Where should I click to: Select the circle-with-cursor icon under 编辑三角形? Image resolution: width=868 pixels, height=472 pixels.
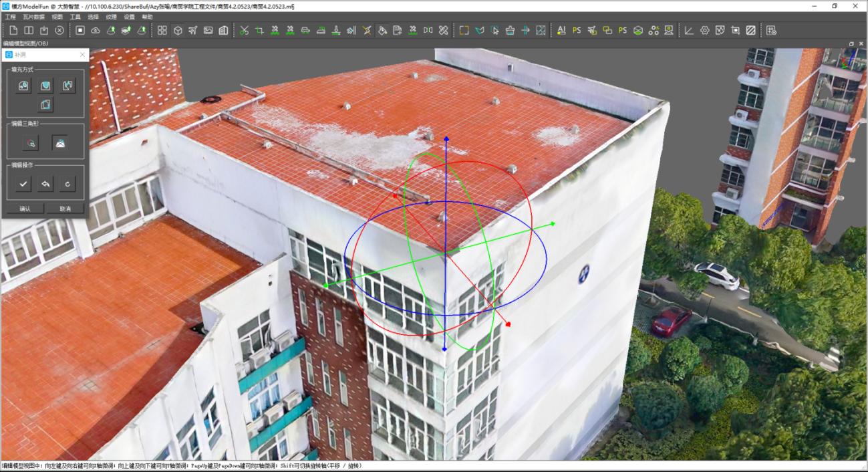31,142
